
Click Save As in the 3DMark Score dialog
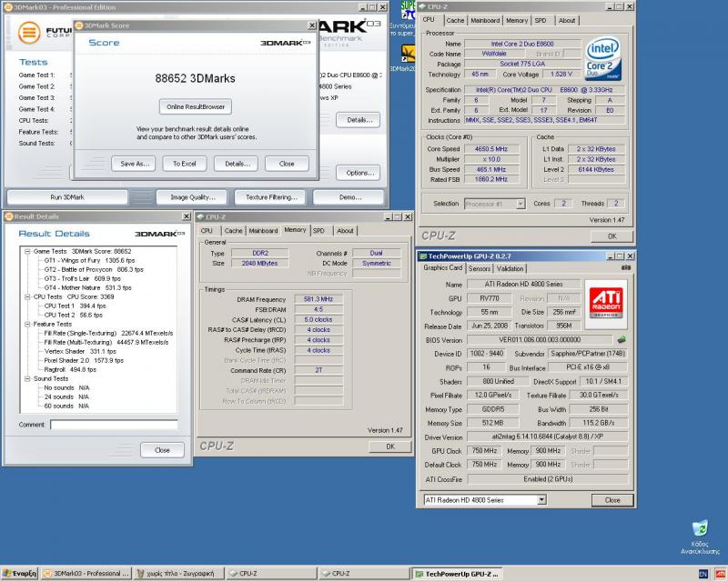click(x=135, y=164)
